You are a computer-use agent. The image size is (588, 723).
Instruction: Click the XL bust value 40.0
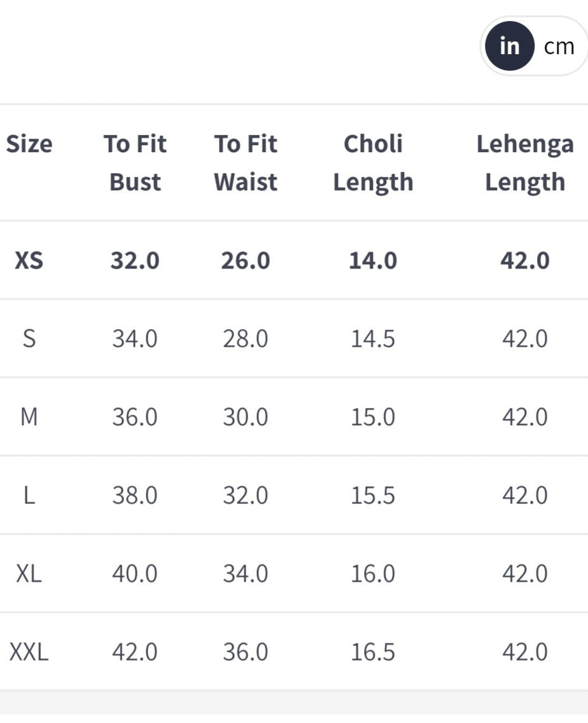(x=135, y=573)
